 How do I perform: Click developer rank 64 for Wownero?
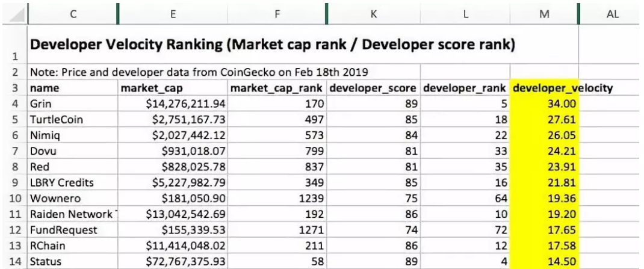point(465,199)
